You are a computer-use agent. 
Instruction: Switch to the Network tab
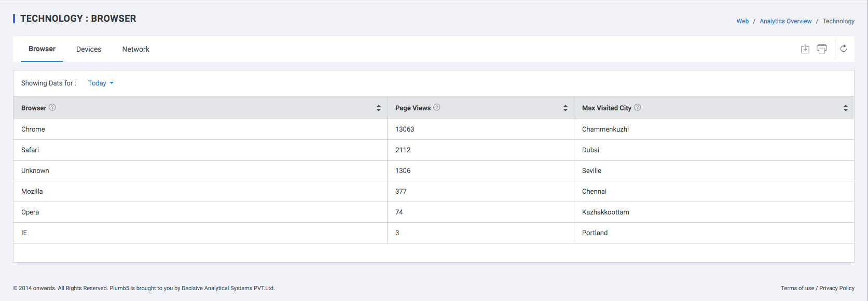pos(136,49)
